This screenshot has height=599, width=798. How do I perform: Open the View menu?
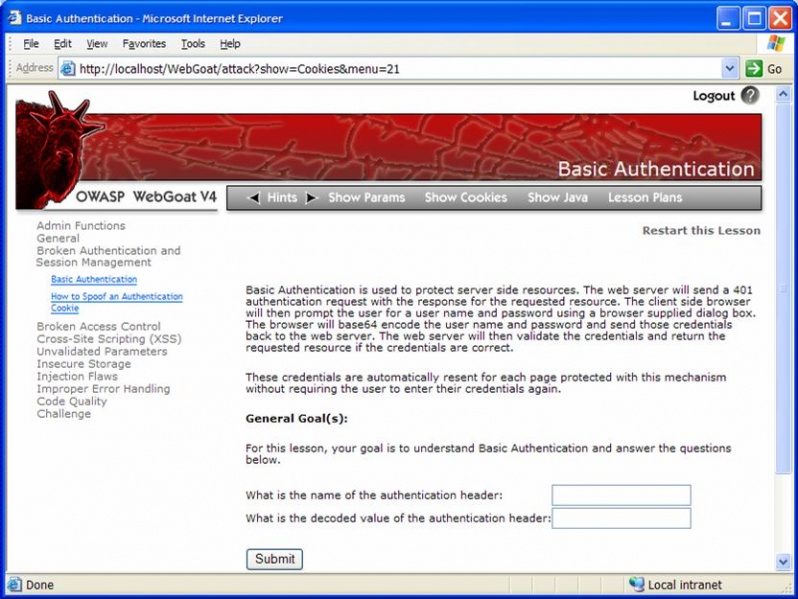tap(97, 44)
